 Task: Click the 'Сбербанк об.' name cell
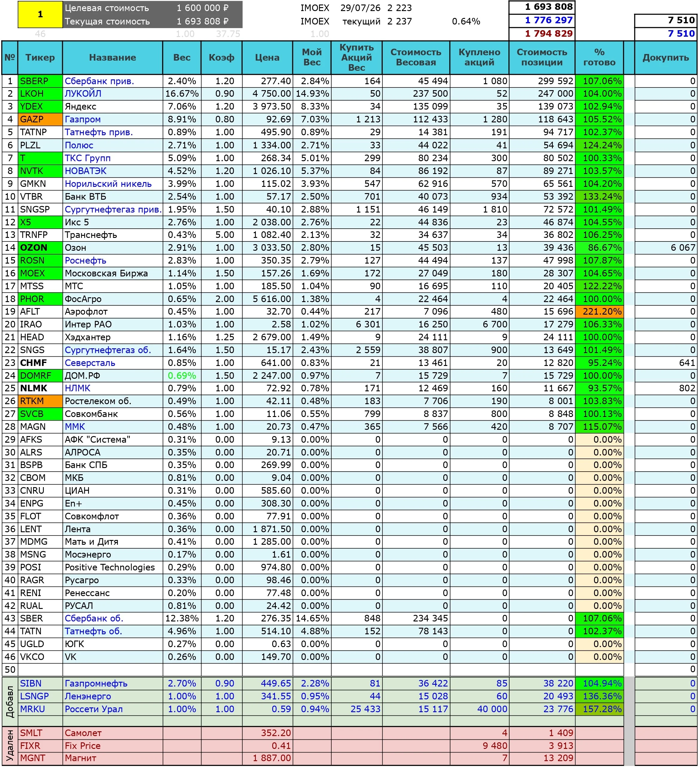point(113,619)
